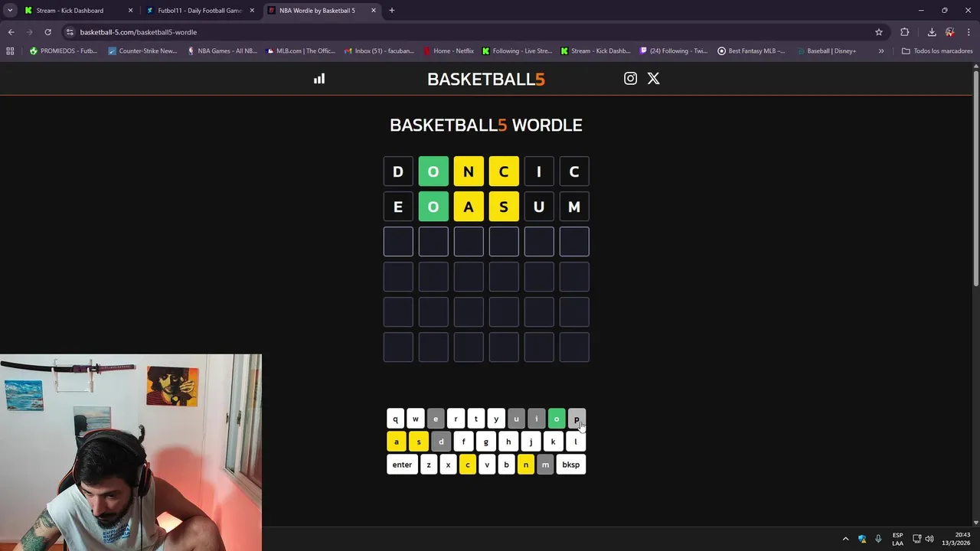Tap the B key on the keyboard
This screenshot has width=980, height=551.
pyautogui.click(x=506, y=465)
